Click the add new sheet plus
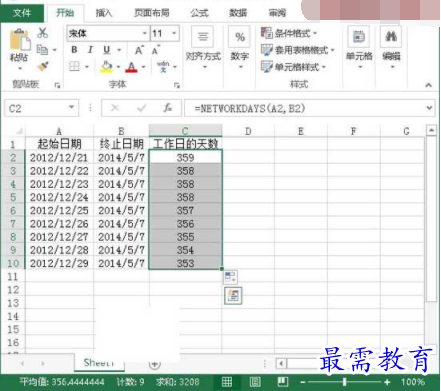 (154, 364)
